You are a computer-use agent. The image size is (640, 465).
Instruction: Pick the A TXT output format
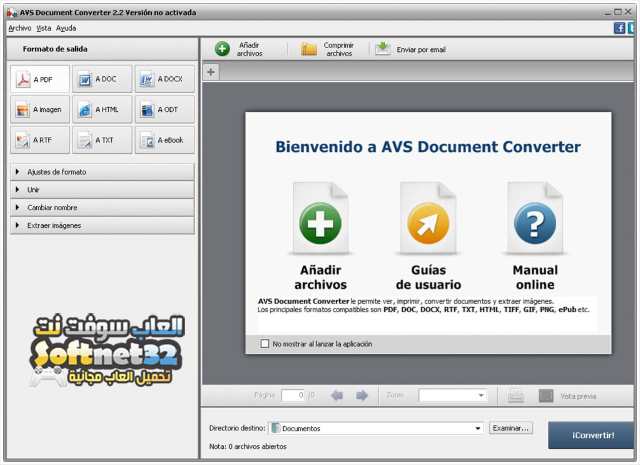(x=102, y=140)
